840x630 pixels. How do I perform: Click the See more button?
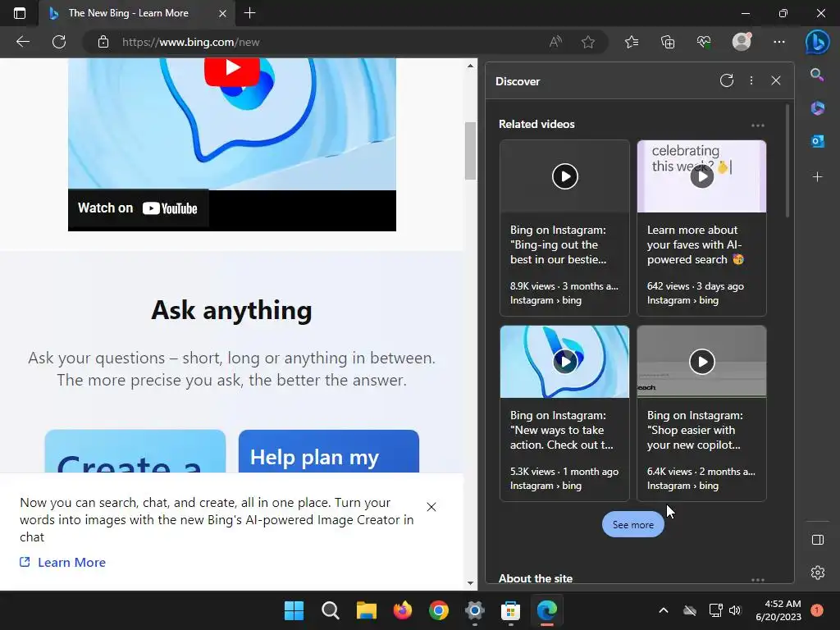pyautogui.click(x=632, y=524)
